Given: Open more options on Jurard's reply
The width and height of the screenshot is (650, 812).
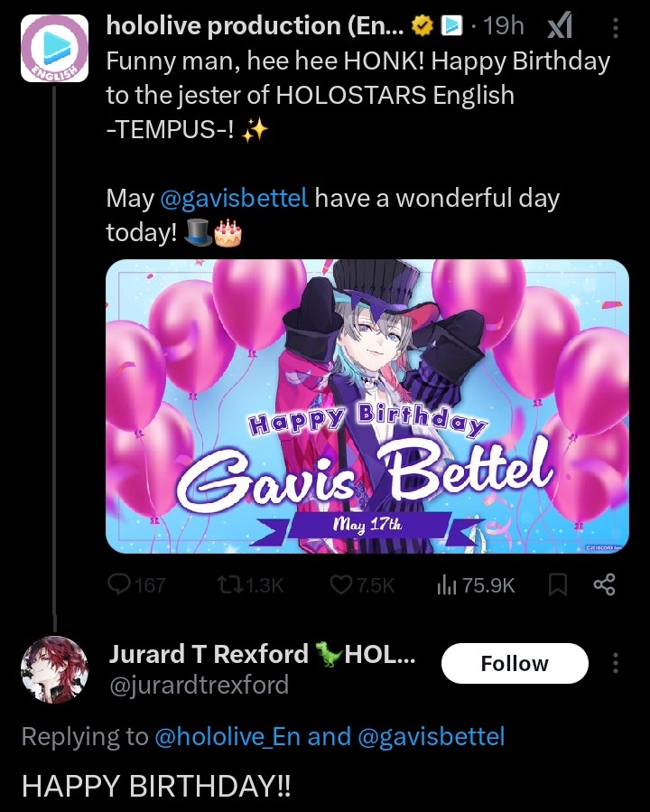Looking at the screenshot, I should pyautogui.click(x=616, y=664).
